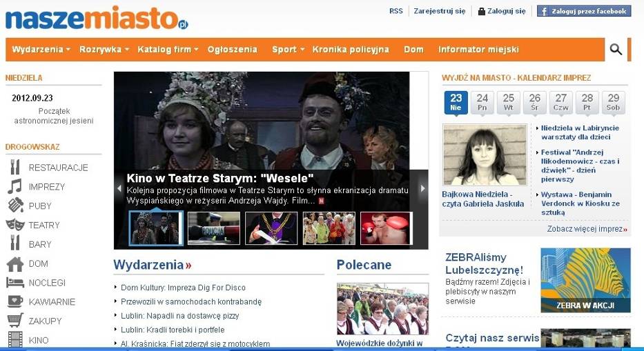Click the Noclegi sidebar label
Image resolution: width=644 pixels, height=351 pixels.
(47, 283)
